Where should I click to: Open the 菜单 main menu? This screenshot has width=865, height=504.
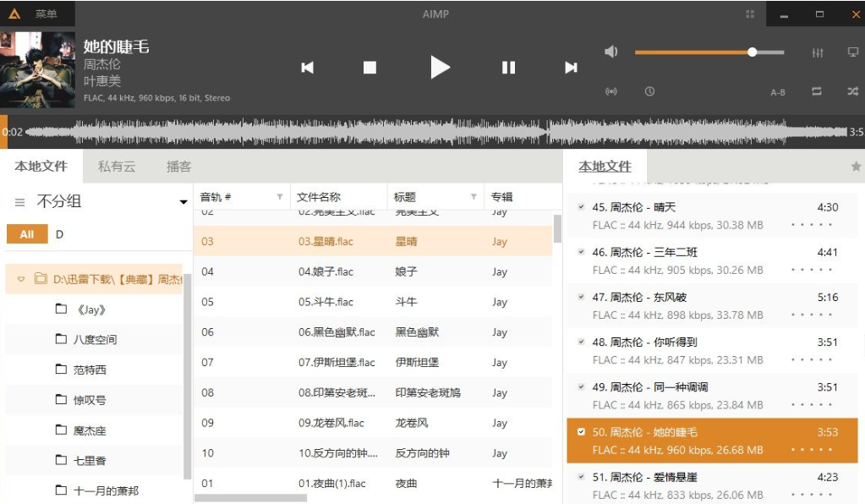[x=46, y=14]
